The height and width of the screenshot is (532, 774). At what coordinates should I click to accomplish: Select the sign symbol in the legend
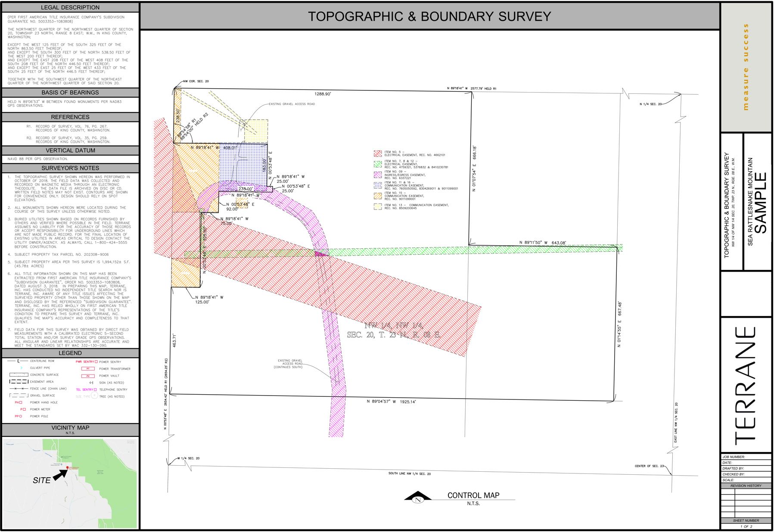tap(91, 383)
